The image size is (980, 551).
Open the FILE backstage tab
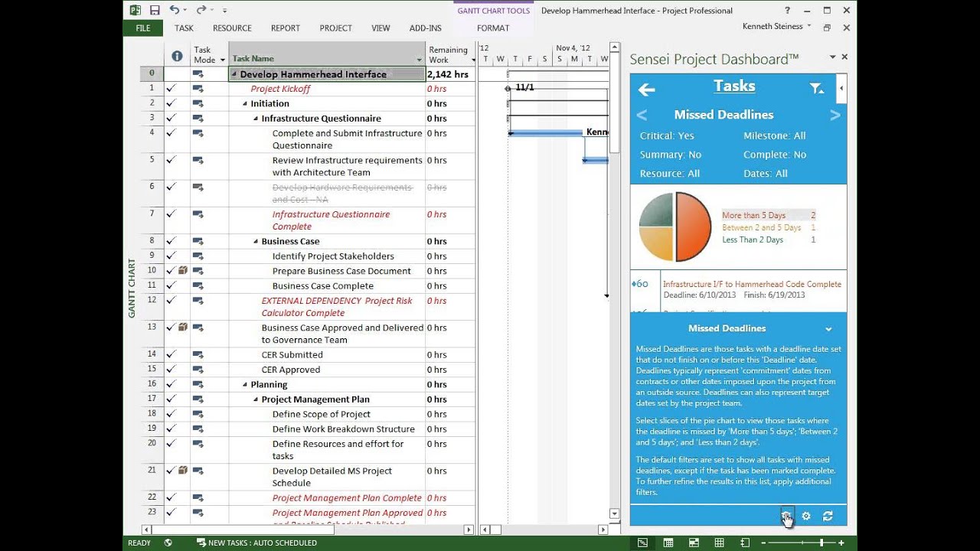[x=143, y=28]
